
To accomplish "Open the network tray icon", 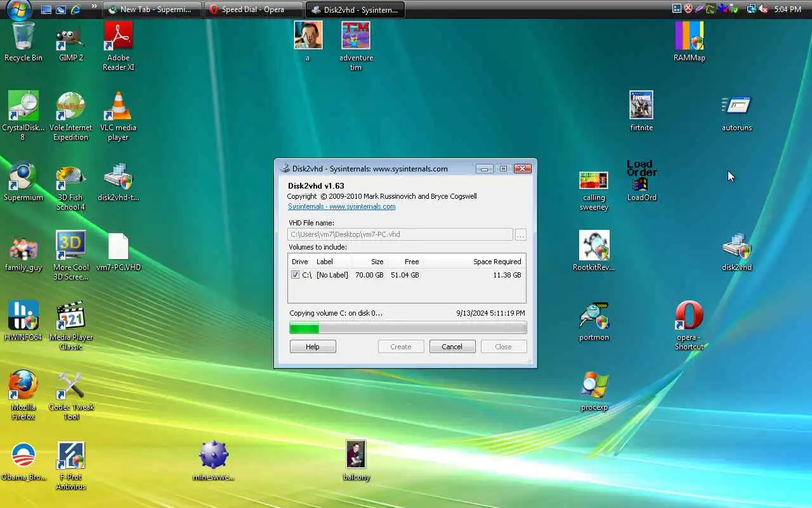I will tap(752, 9).
